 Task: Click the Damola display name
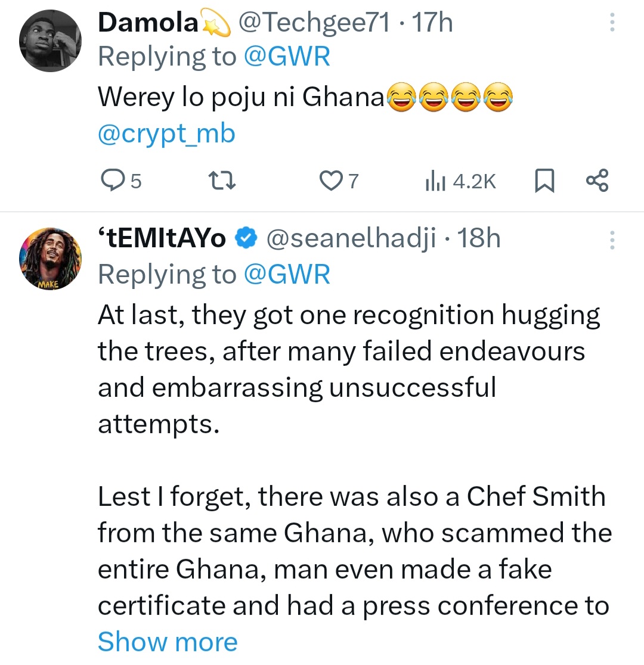pos(148,23)
